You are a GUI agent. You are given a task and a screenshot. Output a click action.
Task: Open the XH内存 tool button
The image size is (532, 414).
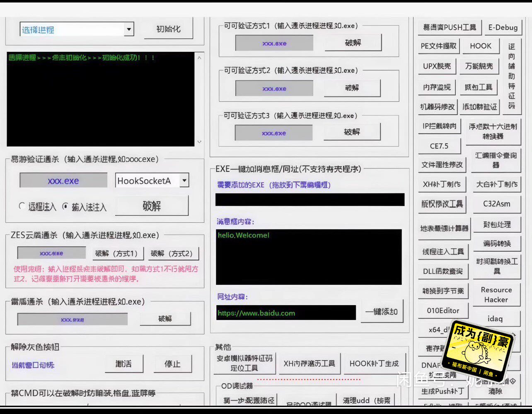309,363
